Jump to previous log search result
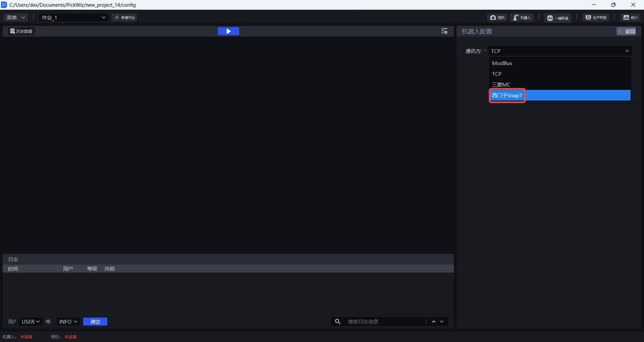 433,322
